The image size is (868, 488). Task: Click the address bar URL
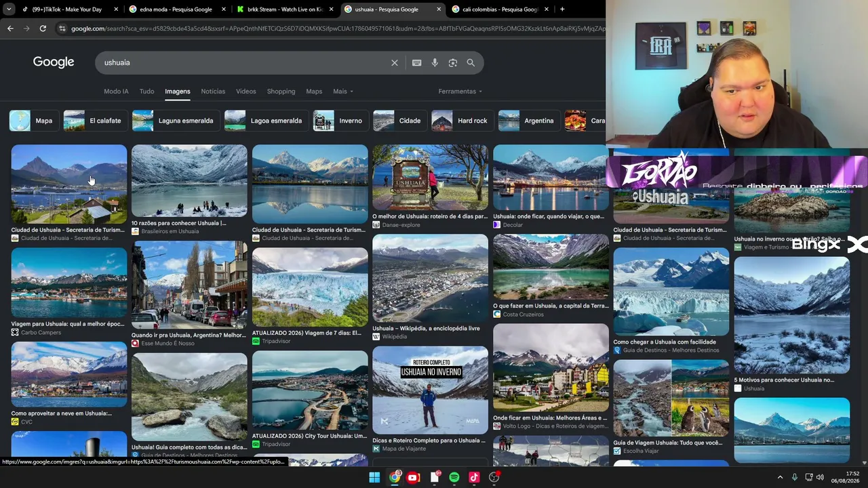(337, 28)
